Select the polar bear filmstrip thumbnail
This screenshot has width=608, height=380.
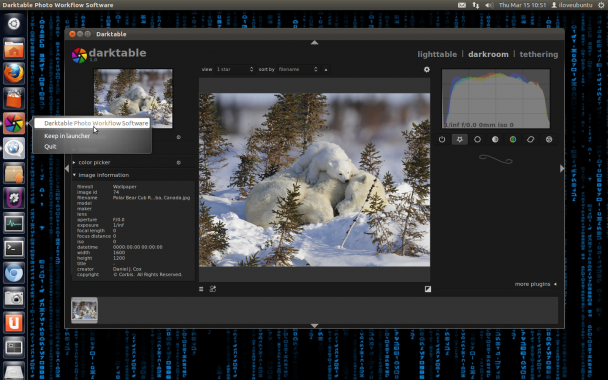85,310
